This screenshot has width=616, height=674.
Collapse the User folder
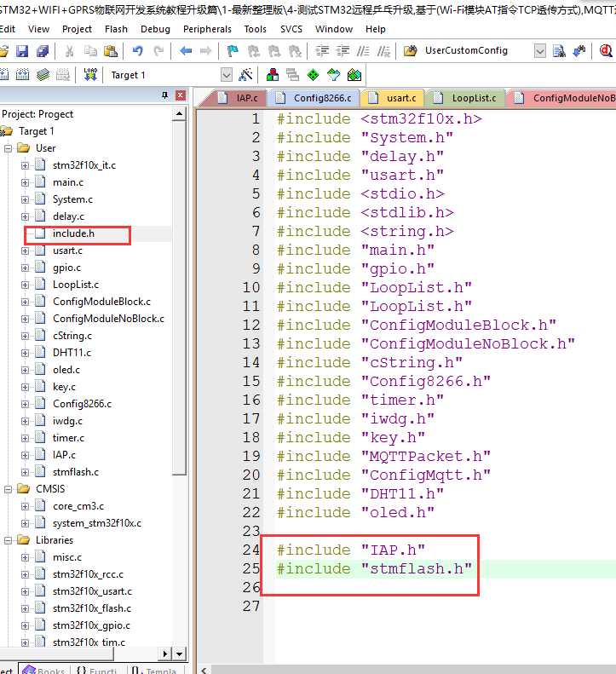pos(8,148)
